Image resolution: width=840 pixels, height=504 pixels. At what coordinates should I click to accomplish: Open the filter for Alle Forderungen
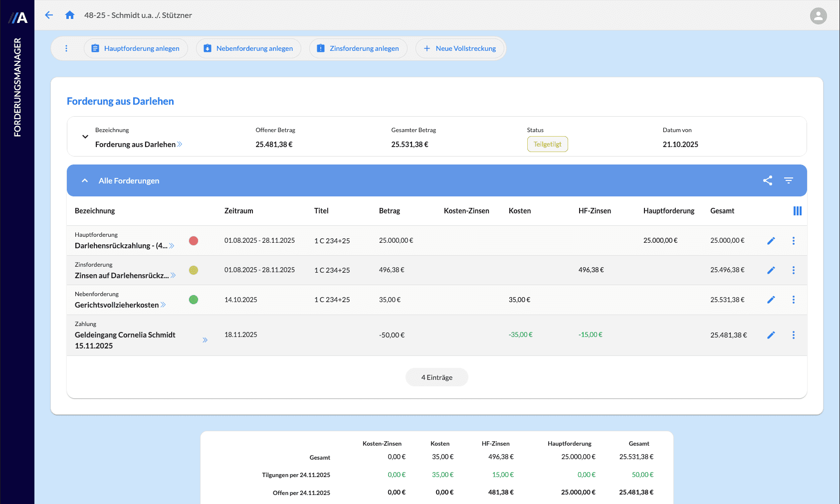(789, 180)
